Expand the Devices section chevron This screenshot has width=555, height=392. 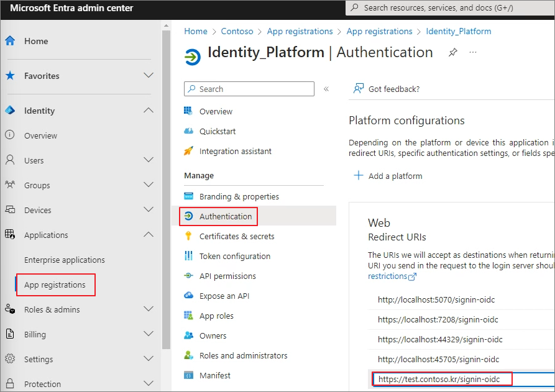(x=149, y=209)
